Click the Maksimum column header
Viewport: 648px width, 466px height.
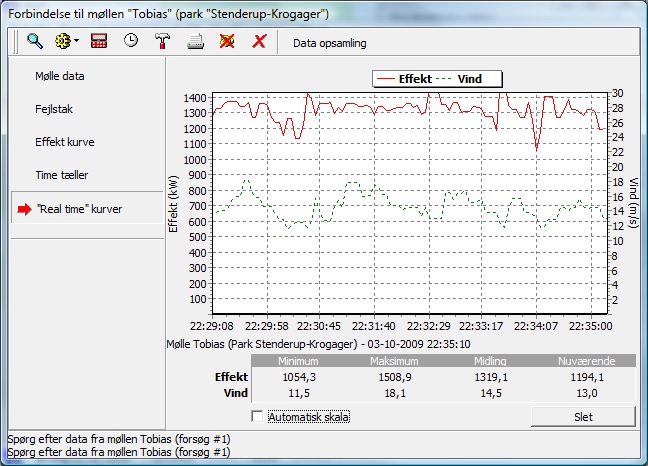point(394,361)
